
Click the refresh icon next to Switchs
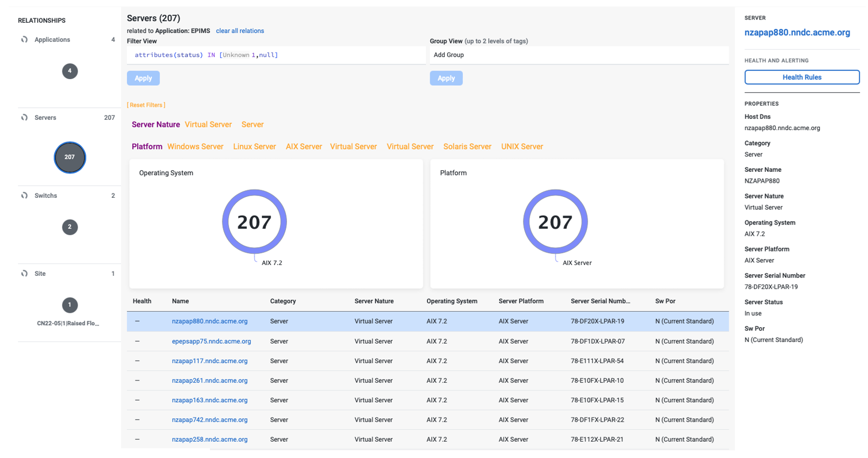tap(24, 196)
